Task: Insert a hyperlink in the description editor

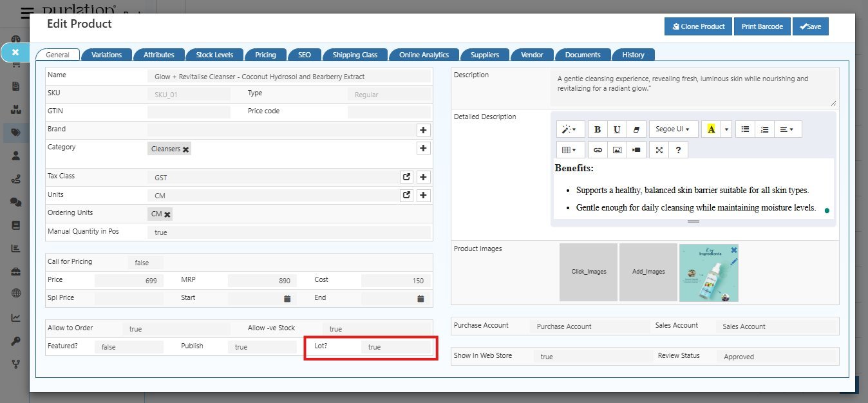Action: (597, 149)
